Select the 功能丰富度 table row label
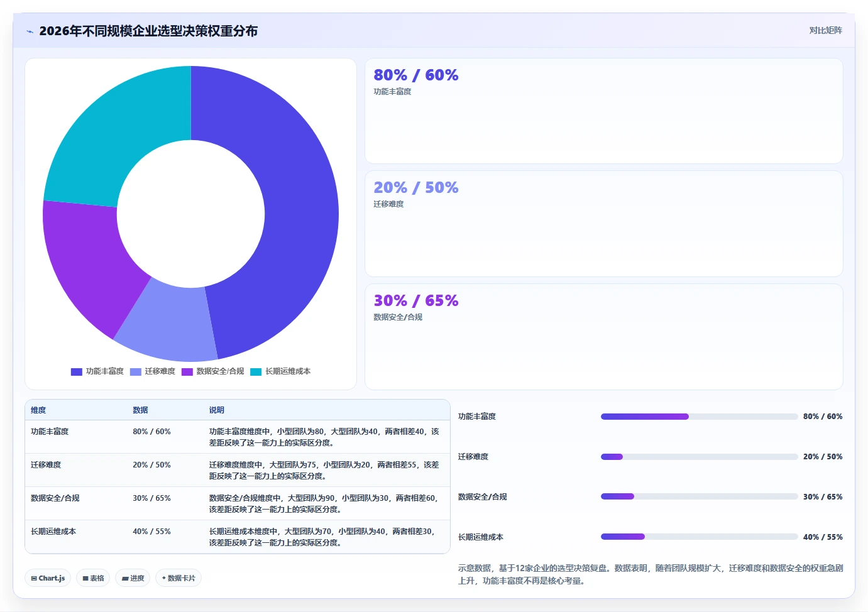868x612 pixels. pos(50,432)
